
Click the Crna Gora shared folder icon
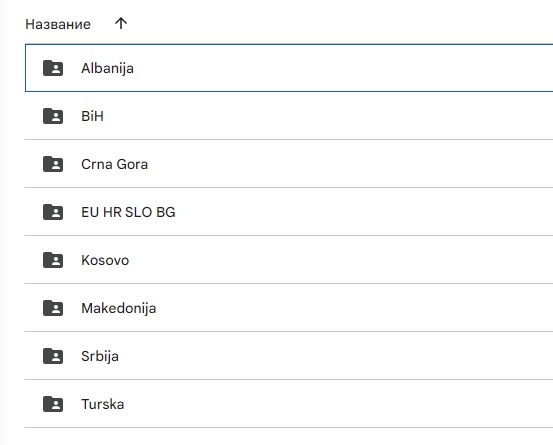pos(53,164)
